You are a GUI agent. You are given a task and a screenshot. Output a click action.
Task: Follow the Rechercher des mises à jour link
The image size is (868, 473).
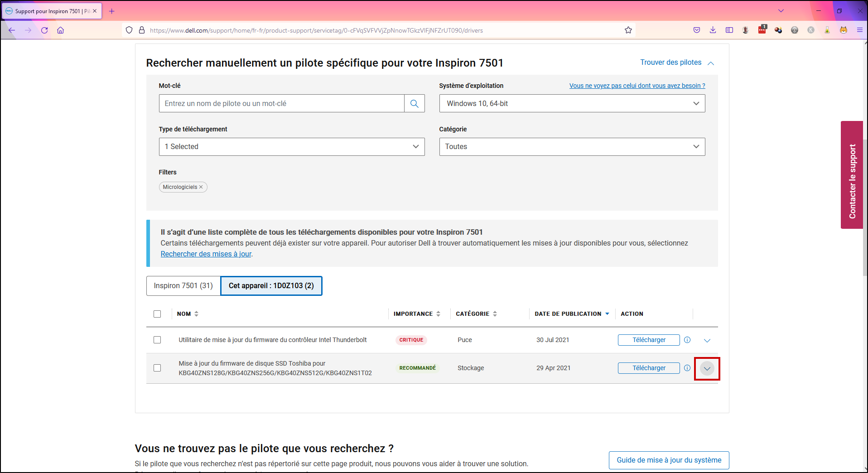tap(206, 254)
